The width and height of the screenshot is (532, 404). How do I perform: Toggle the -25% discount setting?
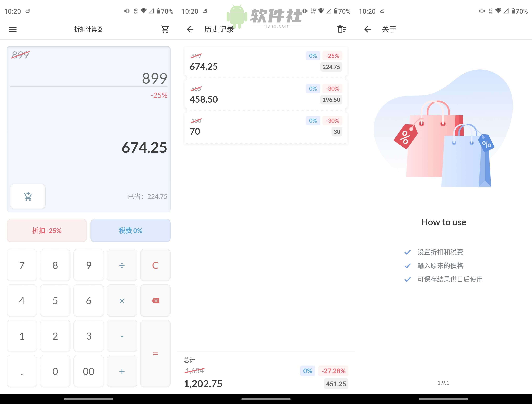click(x=47, y=230)
